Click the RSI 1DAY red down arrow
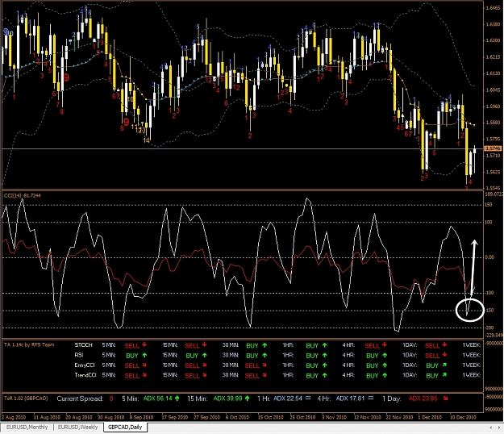 pos(444,355)
